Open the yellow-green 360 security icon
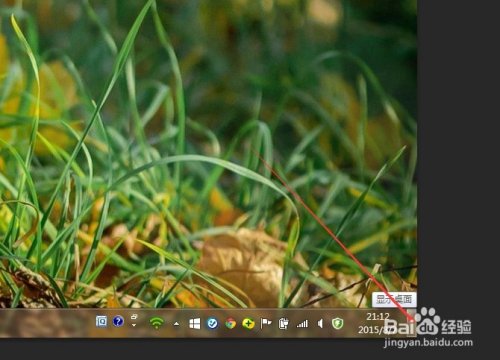 pos(248,323)
